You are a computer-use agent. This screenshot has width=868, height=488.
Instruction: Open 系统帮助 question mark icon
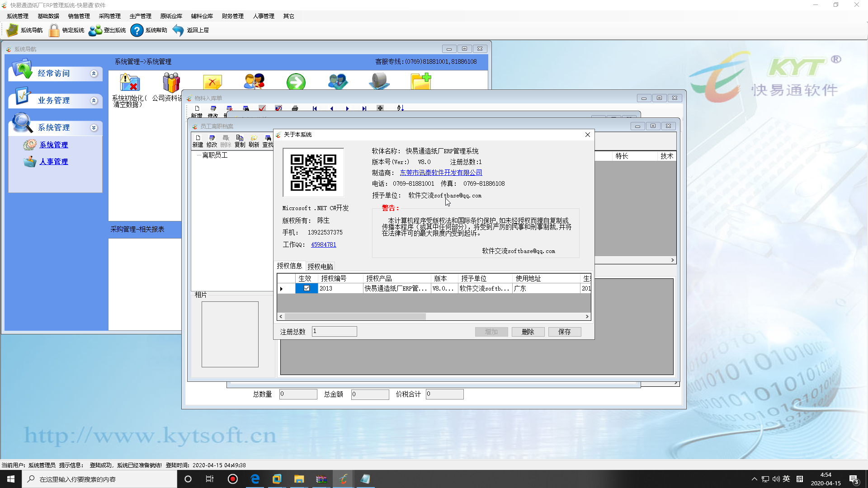coord(137,30)
